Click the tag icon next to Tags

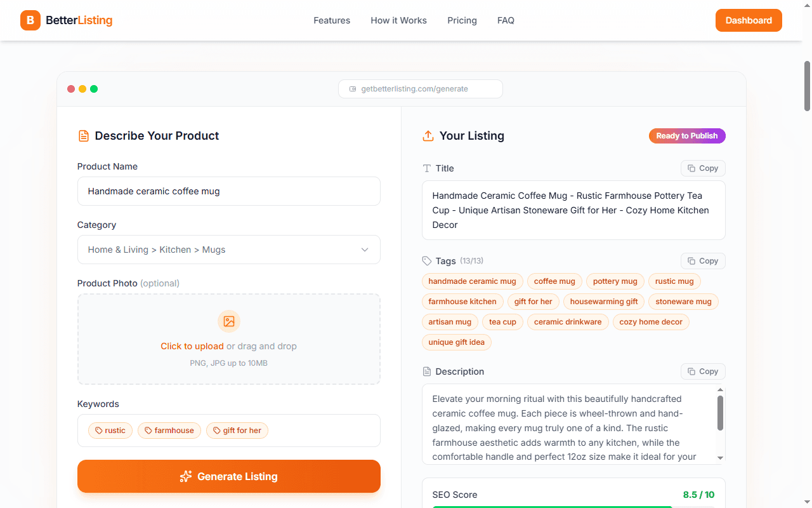[x=426, y=260]
